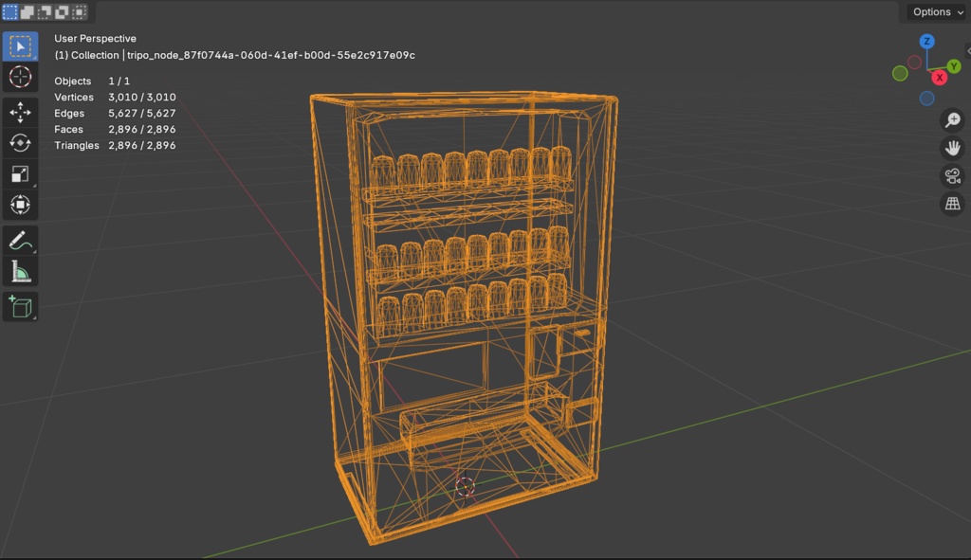Viewport: 971px width, 560px height.
Task: Open the Options dropdown
Action: 935,12
